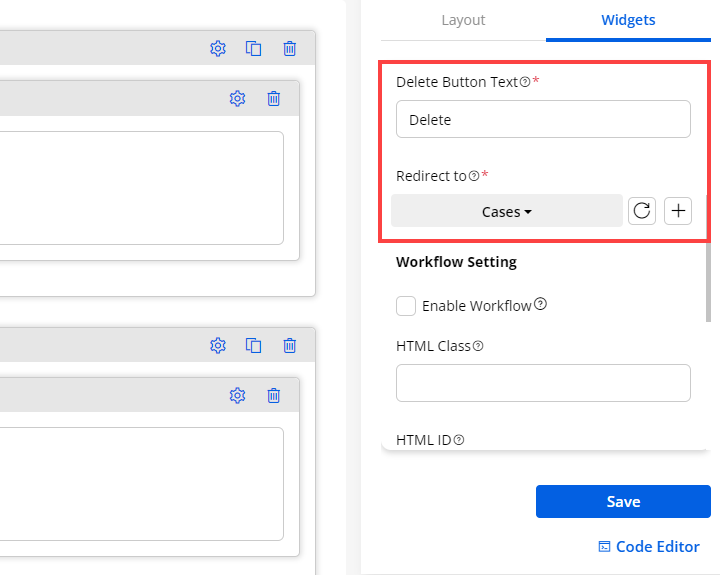The width and height of the screenshot is (720, 575).
Task: Duplicate the topmost outer container using copy icon
Action: (x=254, y=48)
